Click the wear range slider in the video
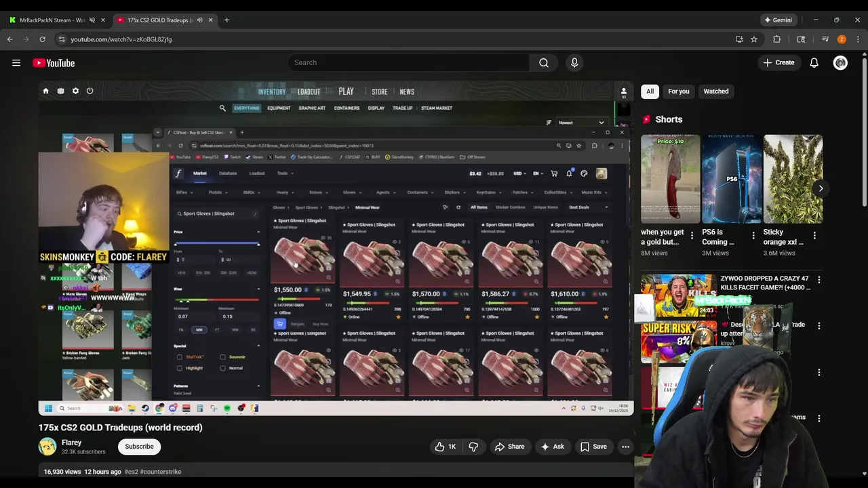868x488 pixels. 217,300
